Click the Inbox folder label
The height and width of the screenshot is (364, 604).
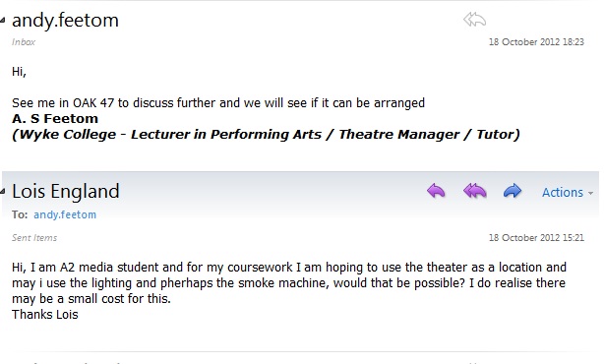24,42
